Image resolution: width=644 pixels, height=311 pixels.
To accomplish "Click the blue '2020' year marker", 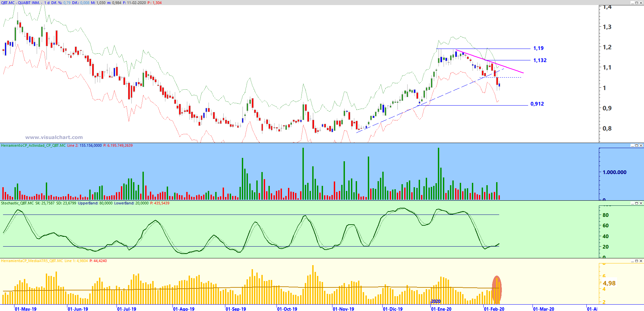I will (x=436, y=301).
